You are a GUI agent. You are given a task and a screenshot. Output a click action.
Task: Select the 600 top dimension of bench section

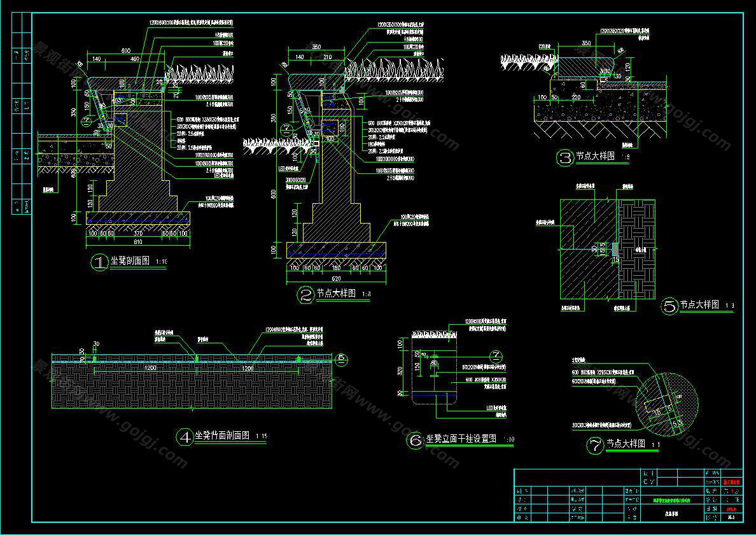click(125, 50)
